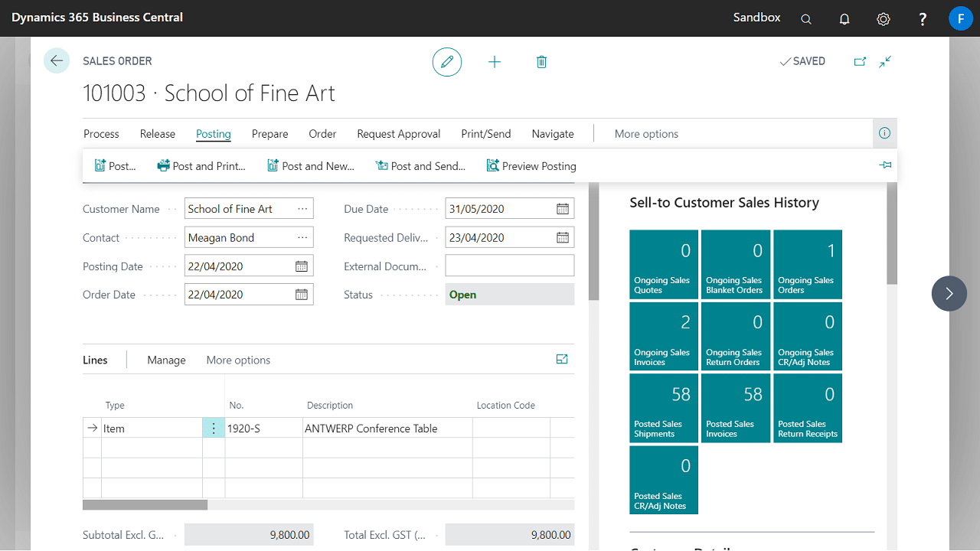Show row options for Item line
This screenshot has height=551, width=980.
[x=214, y=429]
